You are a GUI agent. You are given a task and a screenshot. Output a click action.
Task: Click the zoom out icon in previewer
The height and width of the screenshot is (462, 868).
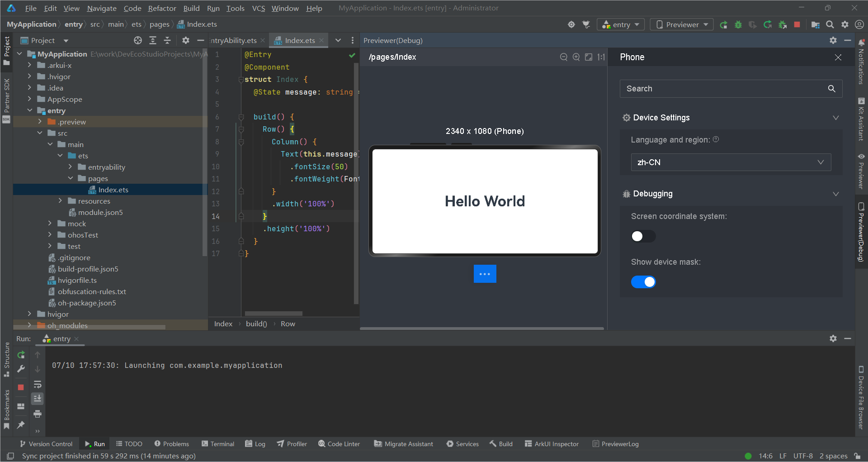tap(563, 57)
